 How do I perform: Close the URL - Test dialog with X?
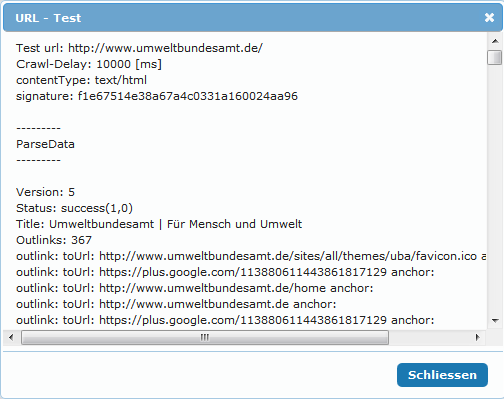(x=489, y=17)
